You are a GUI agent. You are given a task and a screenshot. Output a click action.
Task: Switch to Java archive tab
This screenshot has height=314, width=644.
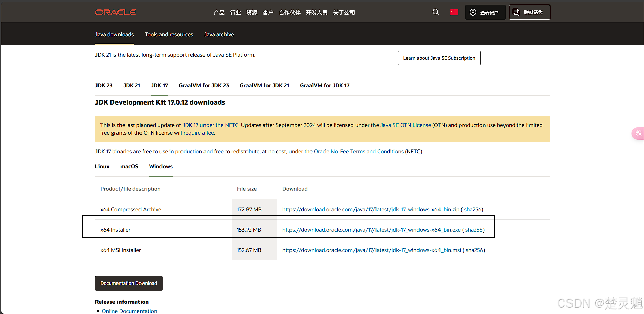pos(219,34)
